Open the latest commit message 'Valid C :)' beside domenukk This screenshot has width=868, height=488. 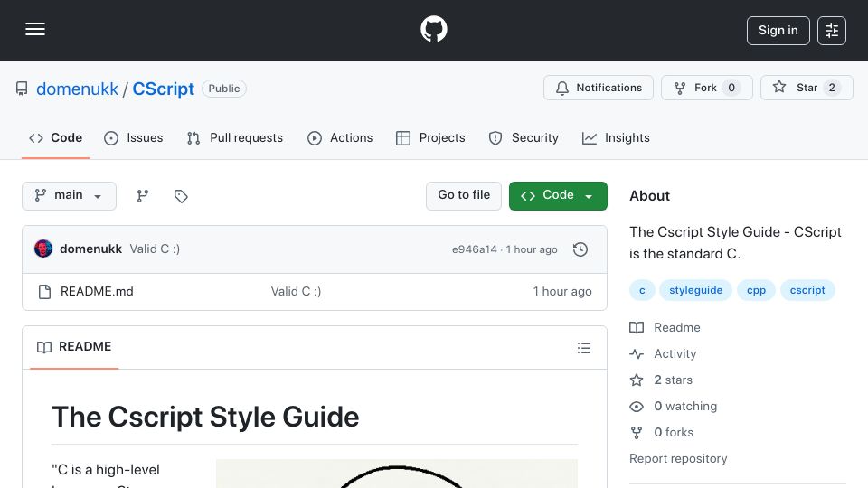tap(155, 249)
